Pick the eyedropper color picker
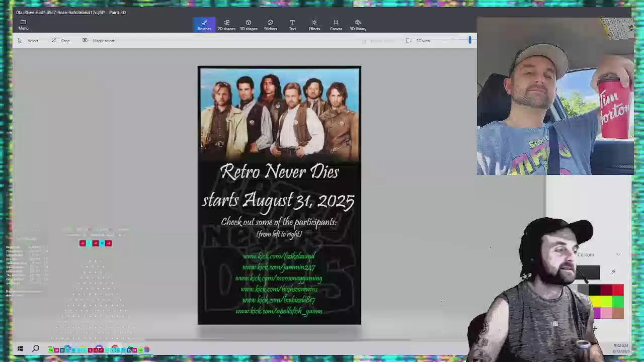 coord(613,272)
